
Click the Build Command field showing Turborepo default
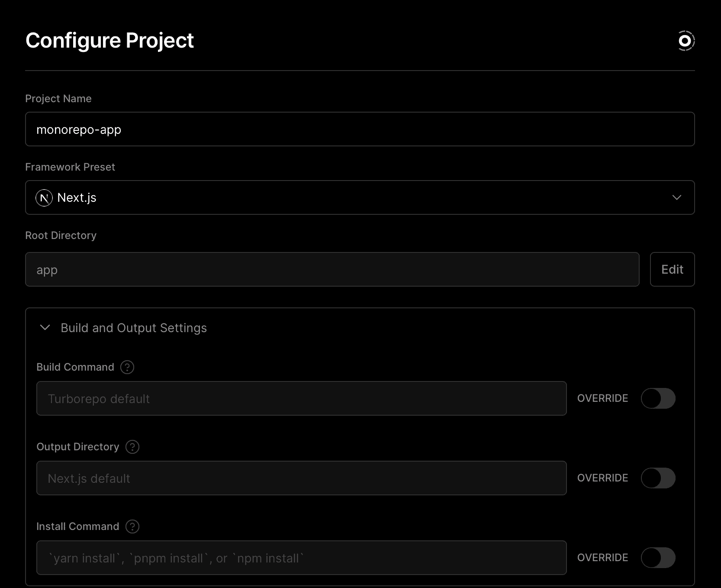(x=301, y=398)
